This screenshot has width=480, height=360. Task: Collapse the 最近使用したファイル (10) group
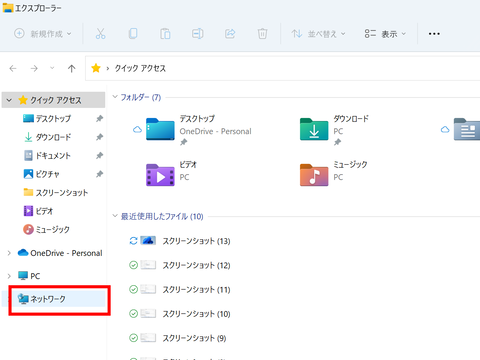(x=115, y=216)
